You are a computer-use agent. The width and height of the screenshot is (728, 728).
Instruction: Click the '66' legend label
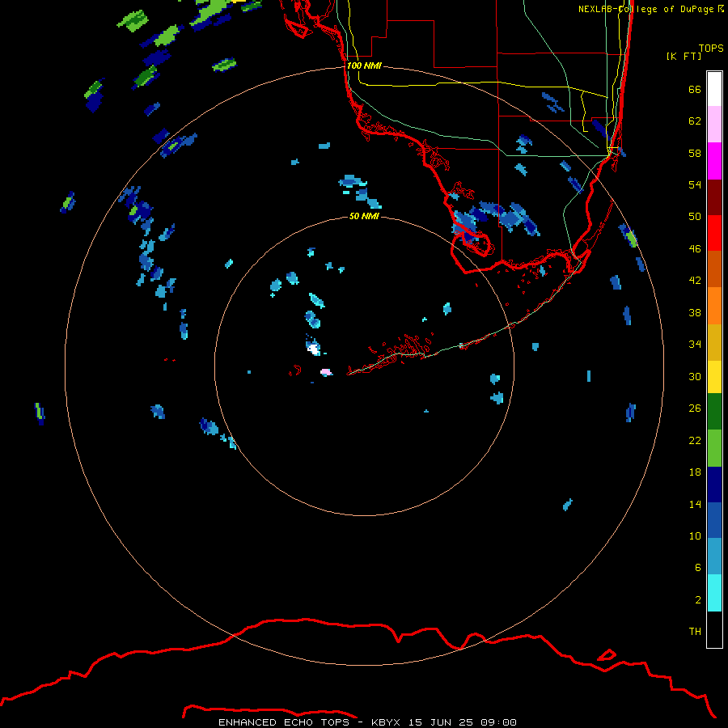click(x=695, y=89)
